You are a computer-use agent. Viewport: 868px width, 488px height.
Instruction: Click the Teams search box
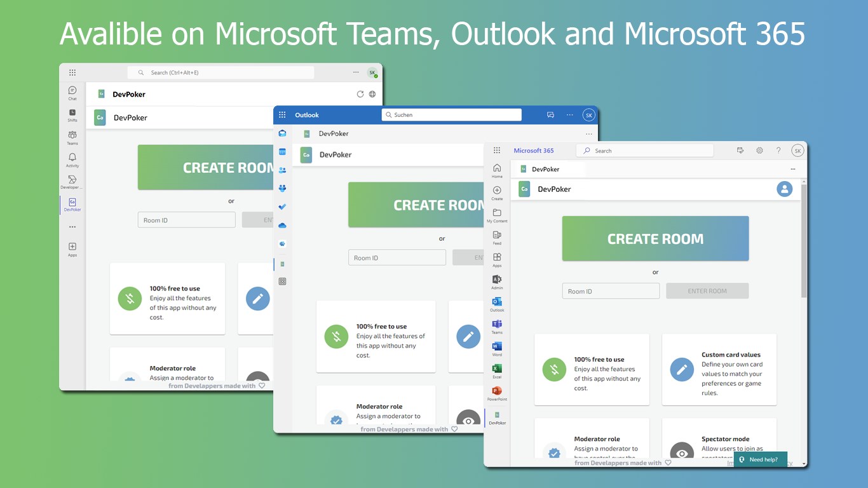220,72
